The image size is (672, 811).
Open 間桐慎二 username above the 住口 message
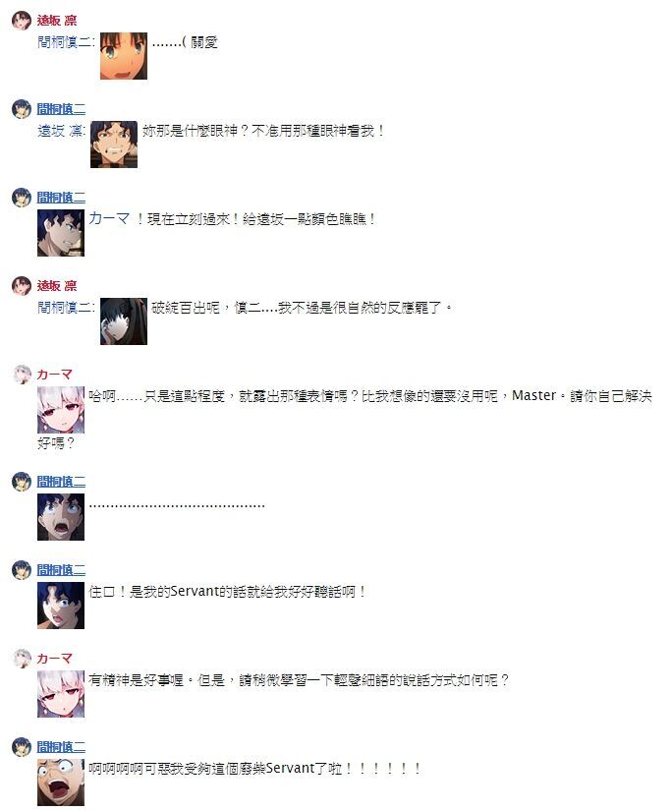(x=61, y=570)
